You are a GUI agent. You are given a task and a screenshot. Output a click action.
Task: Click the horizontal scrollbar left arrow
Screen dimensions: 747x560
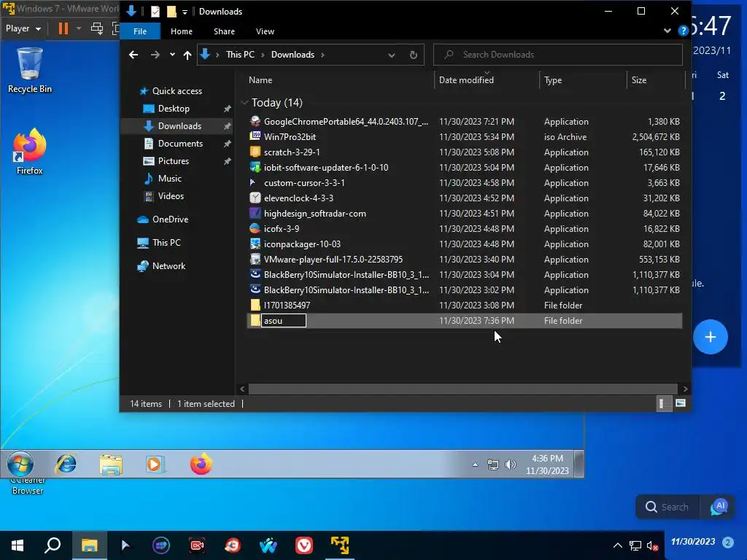click(x=242, y=389)
